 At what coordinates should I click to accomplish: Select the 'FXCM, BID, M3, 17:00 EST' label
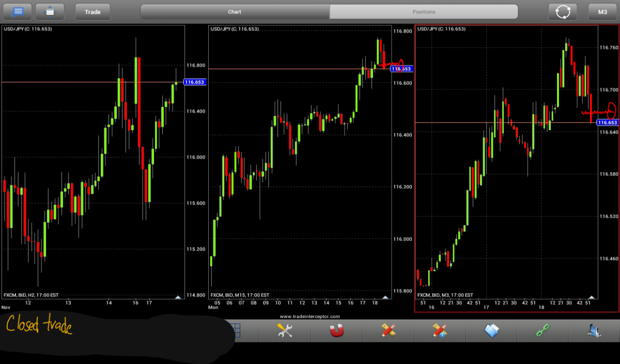pos(445,295)
